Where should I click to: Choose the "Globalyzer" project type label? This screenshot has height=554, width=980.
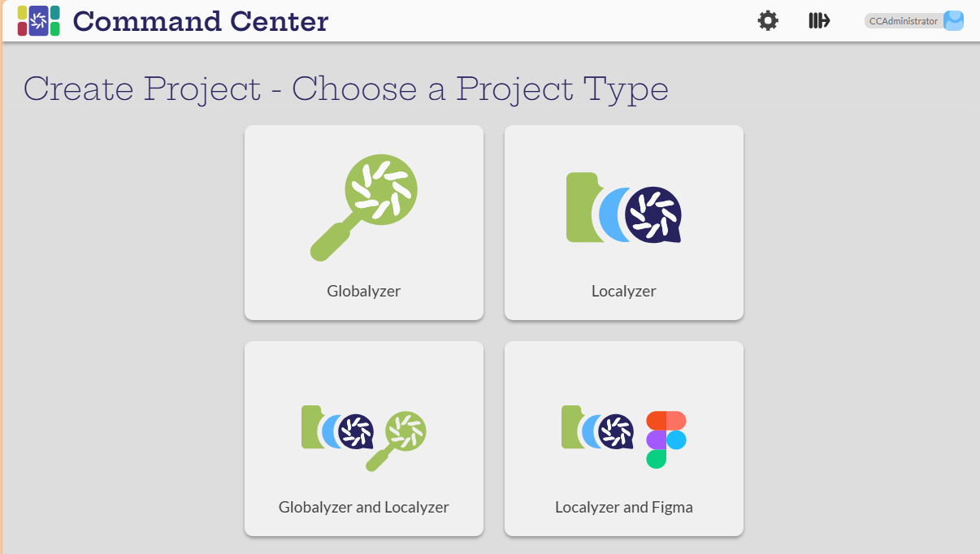(363, 291)
